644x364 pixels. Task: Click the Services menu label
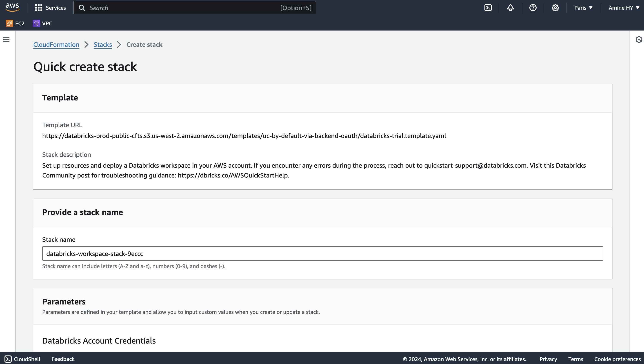(56, 8)
